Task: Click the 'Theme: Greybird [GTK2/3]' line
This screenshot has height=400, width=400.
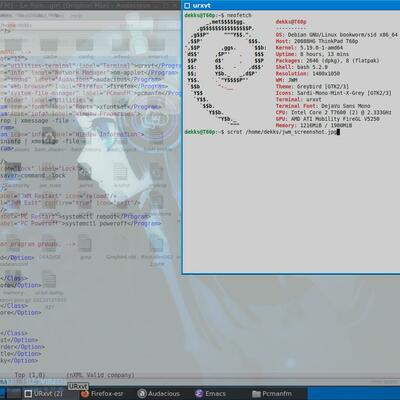Action: tap(312, 86)
